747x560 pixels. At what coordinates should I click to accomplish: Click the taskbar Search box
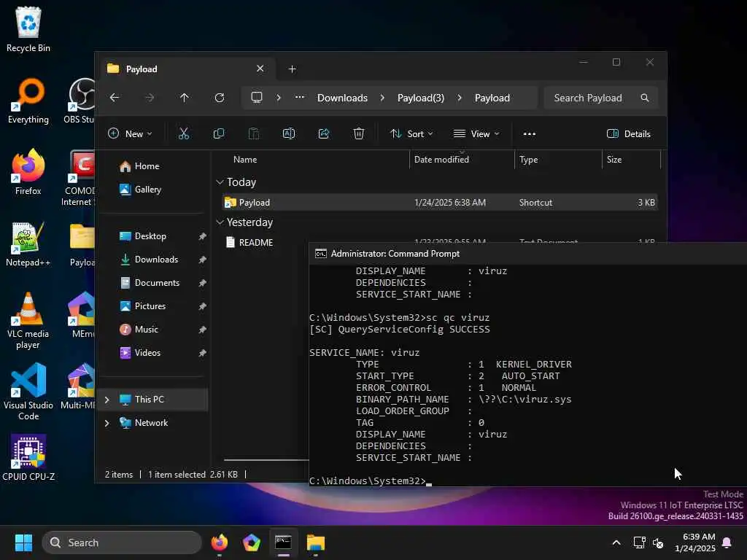122,542
